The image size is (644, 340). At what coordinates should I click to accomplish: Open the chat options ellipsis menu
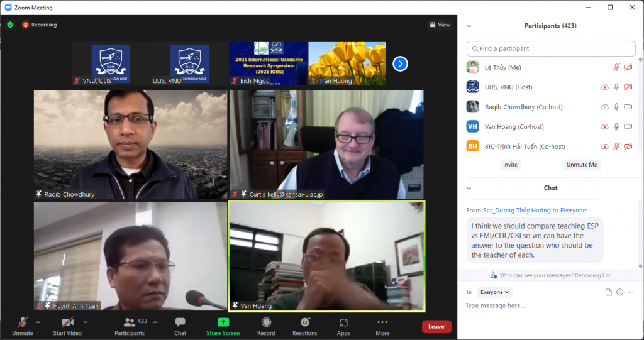pos(631,292)
